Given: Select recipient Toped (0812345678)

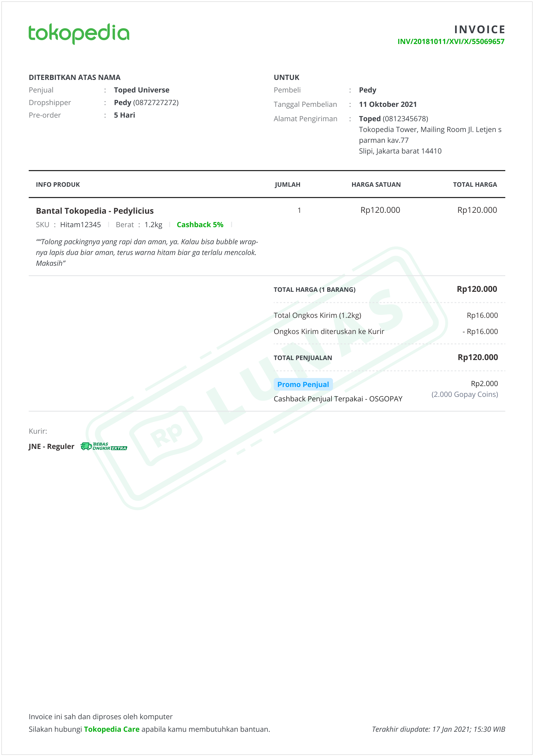Looking at the screenshot, I should (x=393, y=119).
